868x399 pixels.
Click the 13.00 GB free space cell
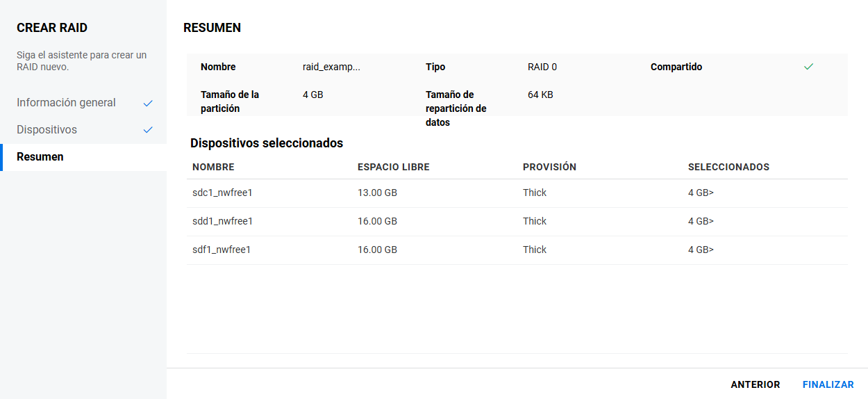pos(377,193)
